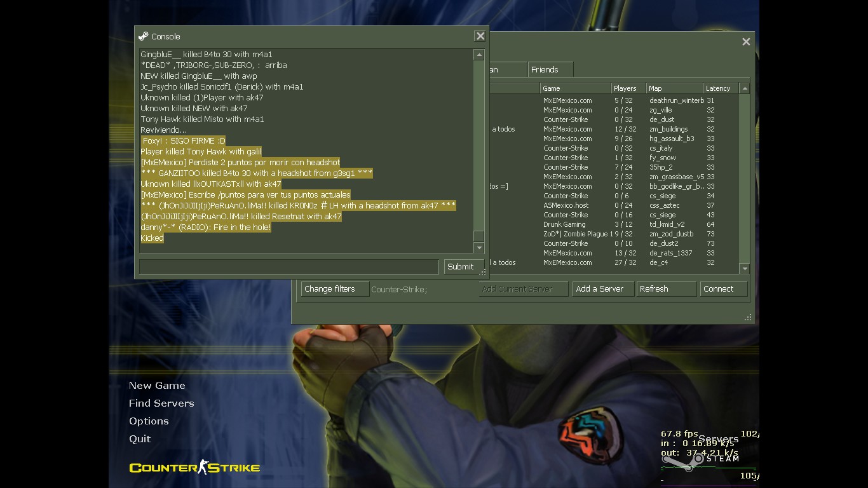This screenshot has width=868, height=488.
Task: Open Options from main menu
Action: click(149, 421)
